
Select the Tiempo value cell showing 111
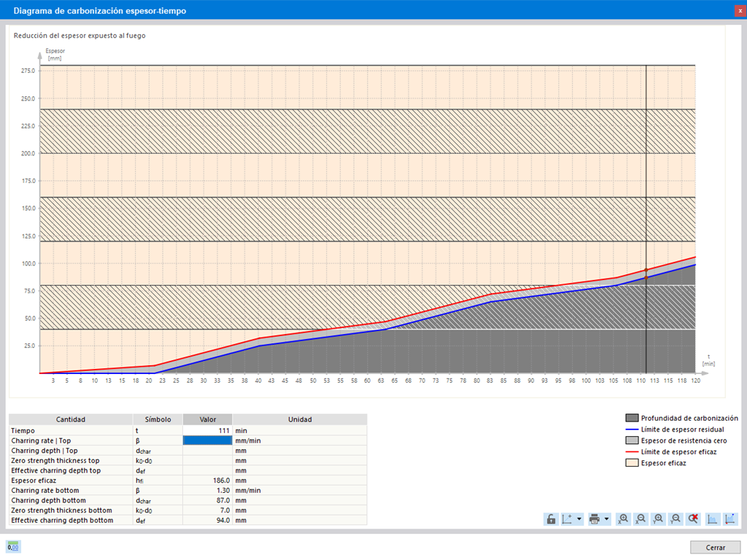[207, 431]
